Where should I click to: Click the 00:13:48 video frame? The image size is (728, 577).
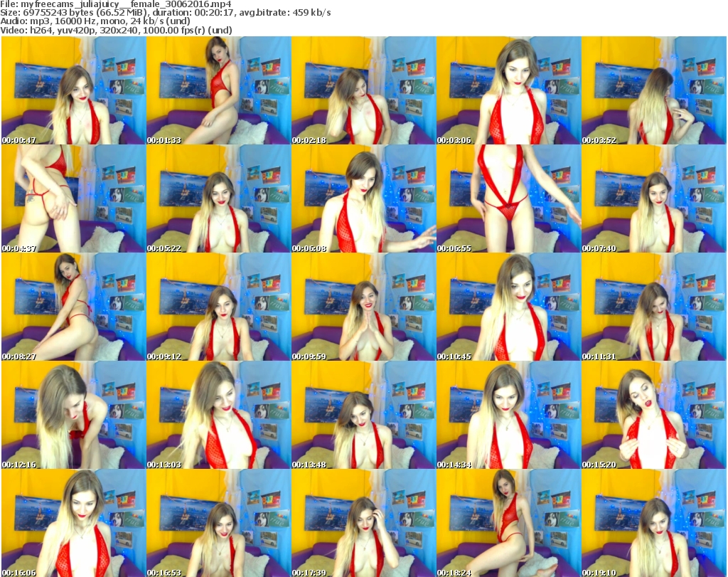363,415
